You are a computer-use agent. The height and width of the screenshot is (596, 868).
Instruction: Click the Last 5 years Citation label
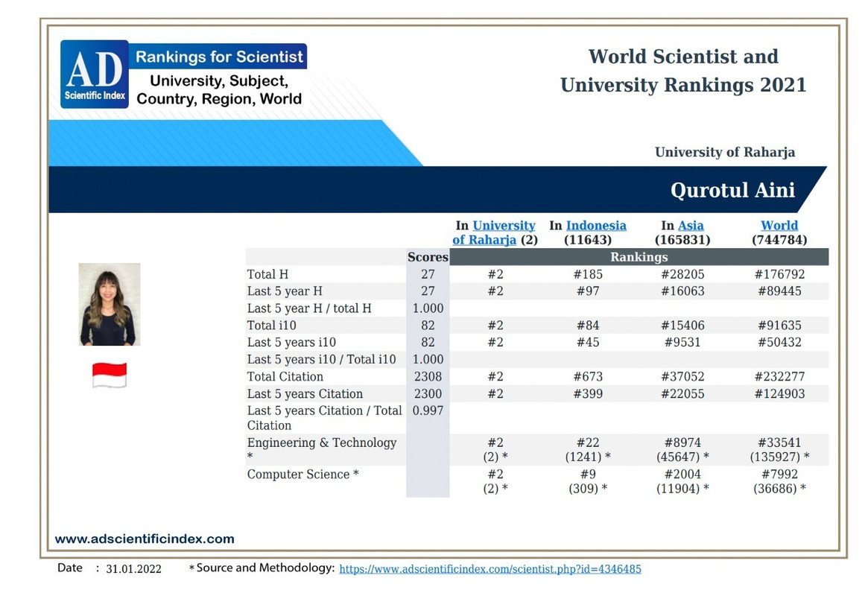pyautogui.click(x=305, y=394)
